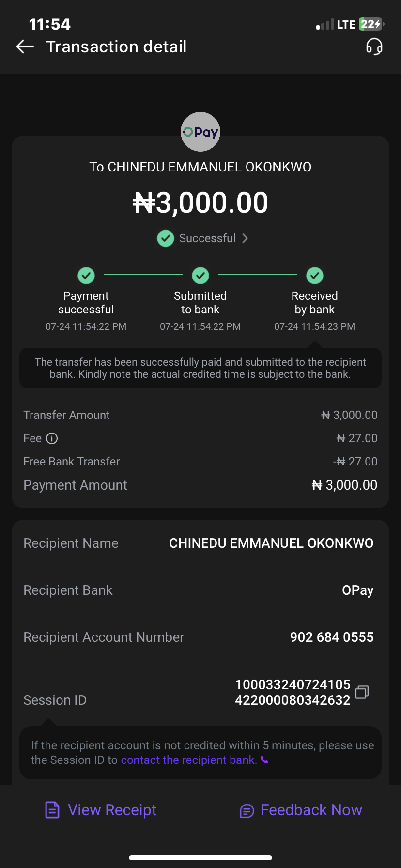Tap the back arrow icon

[x=25, y=46]
